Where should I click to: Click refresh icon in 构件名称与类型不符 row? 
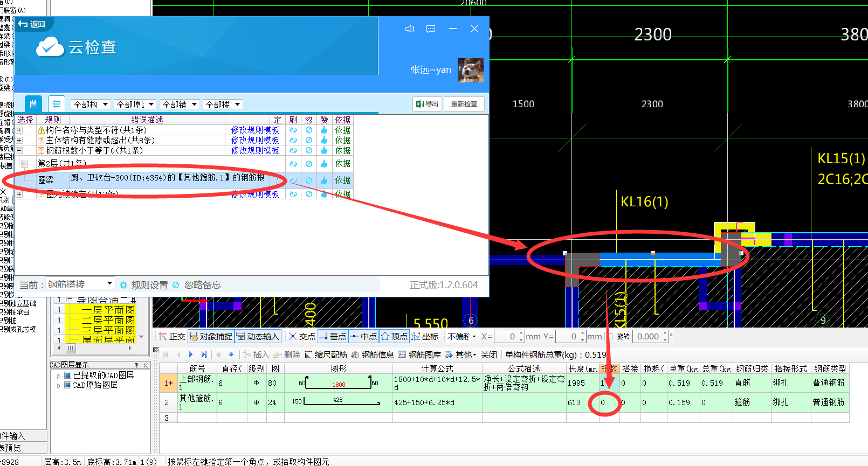pos(293,130)
